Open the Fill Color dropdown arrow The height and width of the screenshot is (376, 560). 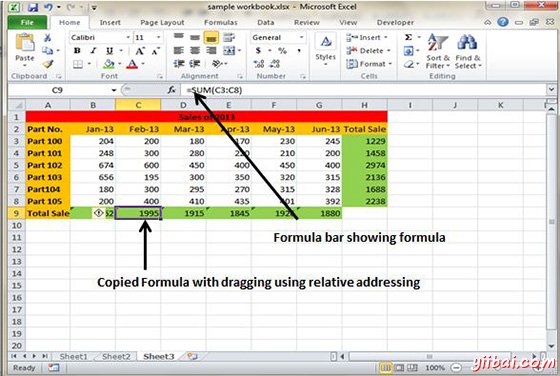click(120, 64)
